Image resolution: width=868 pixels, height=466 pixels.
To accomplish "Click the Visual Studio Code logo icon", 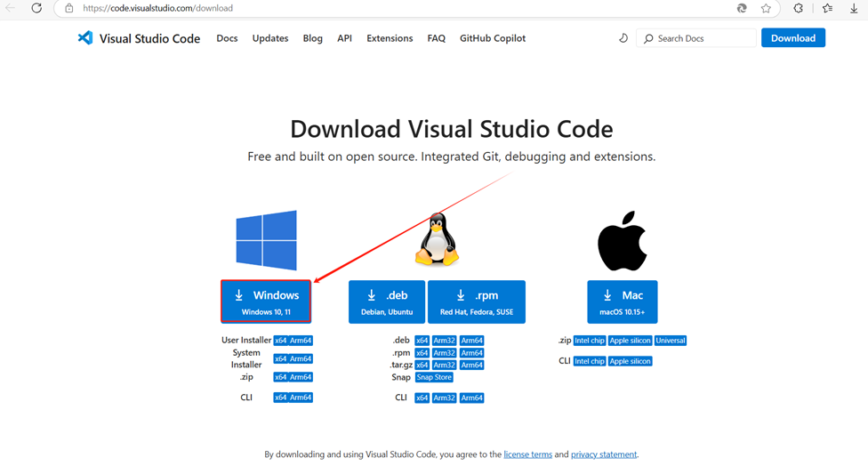I will (85, 38).
